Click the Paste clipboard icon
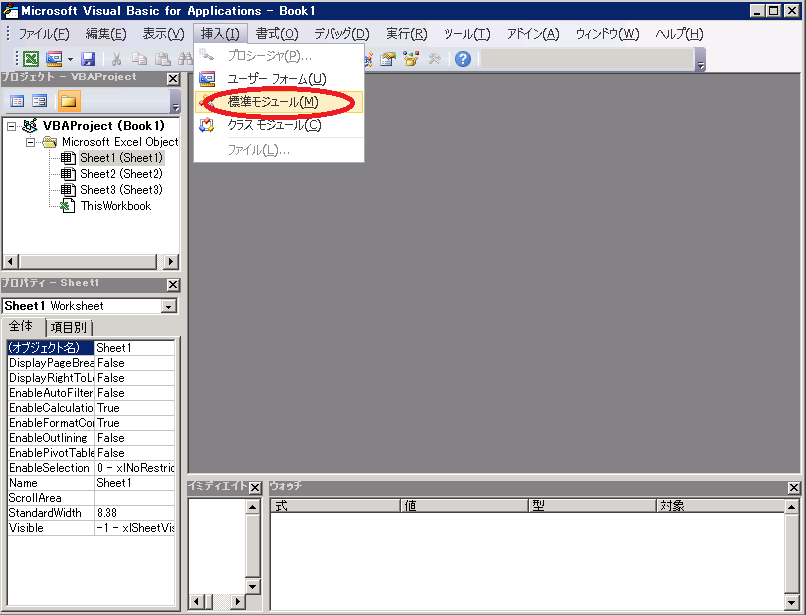Image resolution: width=806 pixels, height=615 pixels. [163, 59]
